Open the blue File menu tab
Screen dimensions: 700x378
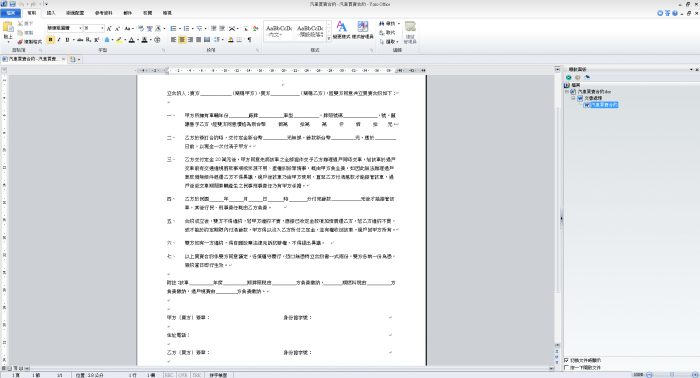pos(11,13)
